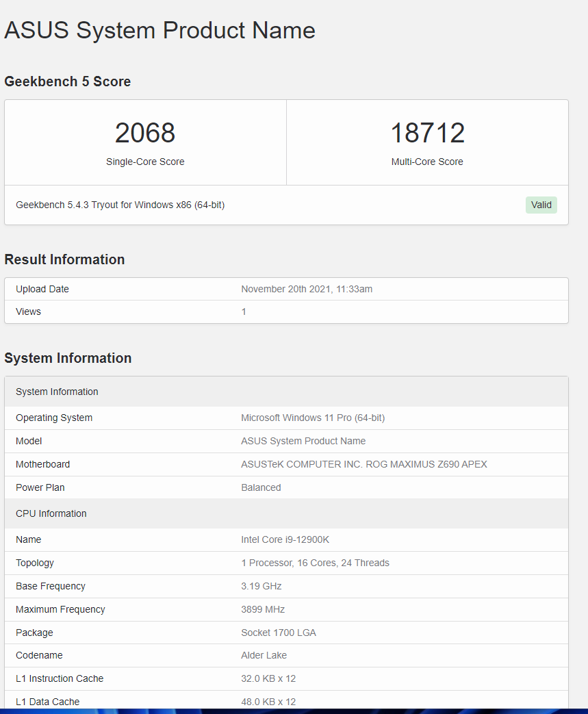Screen dimensions: 588x714
Task: Click the "Codename" label
Action: (39, 655)
